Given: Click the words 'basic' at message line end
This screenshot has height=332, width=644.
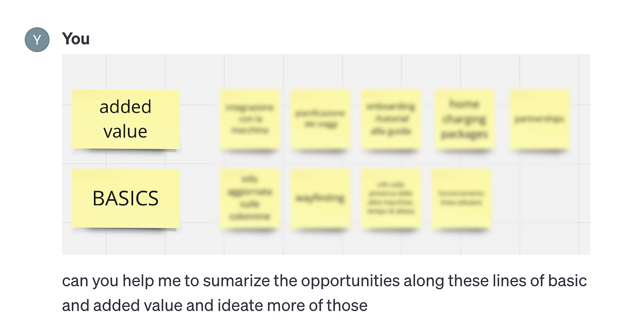Looking at the screenshot, I should 568,281.
